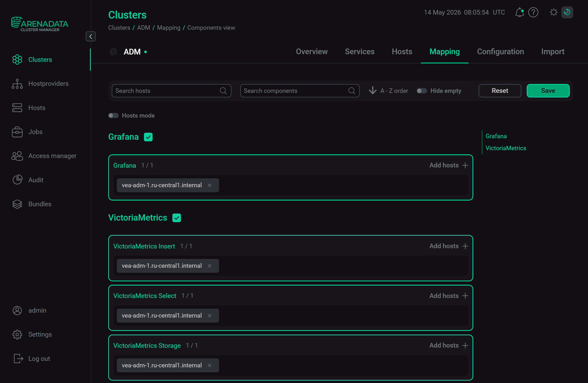The height and width of the screenshot is (383, 588).
Task: Toggle the A - Z order sort arrow
Action: (x=373, y=91)
